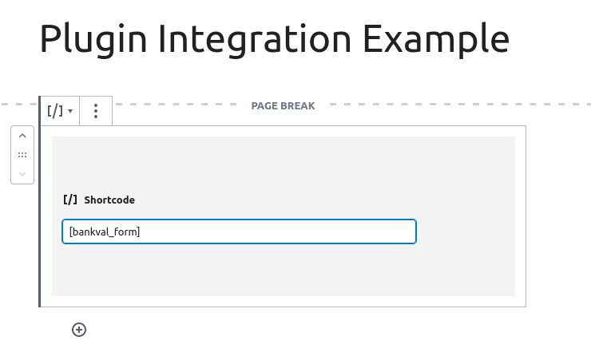This screenshot has height=364, width=591.
Task: Click the Plugin Integration Example title
Action: click(x=275, y=39)
